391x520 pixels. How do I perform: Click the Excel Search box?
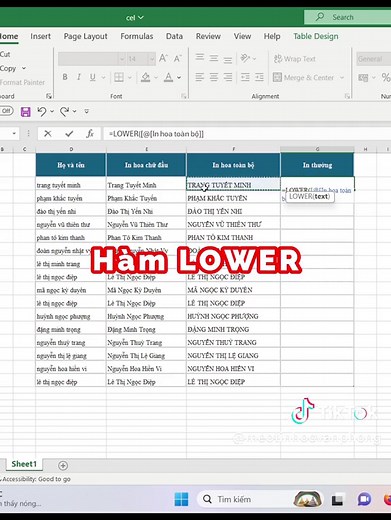[347, 17]
